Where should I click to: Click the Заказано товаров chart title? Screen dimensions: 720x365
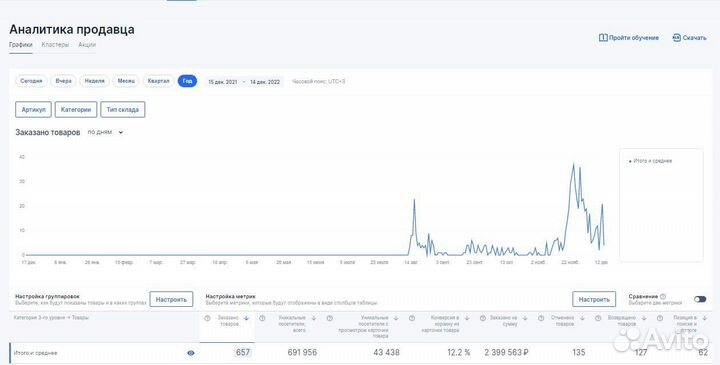click(x=48, y=132)
